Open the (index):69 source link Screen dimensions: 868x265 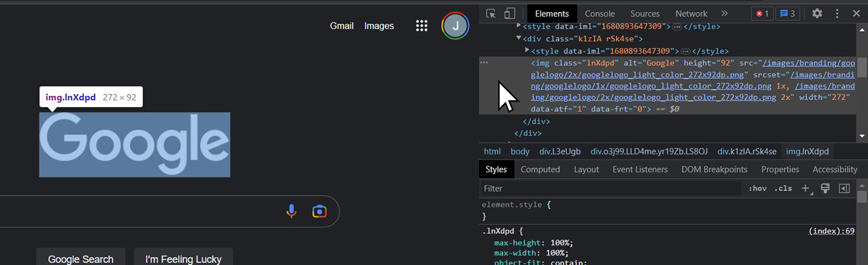[x=832, y=231]
